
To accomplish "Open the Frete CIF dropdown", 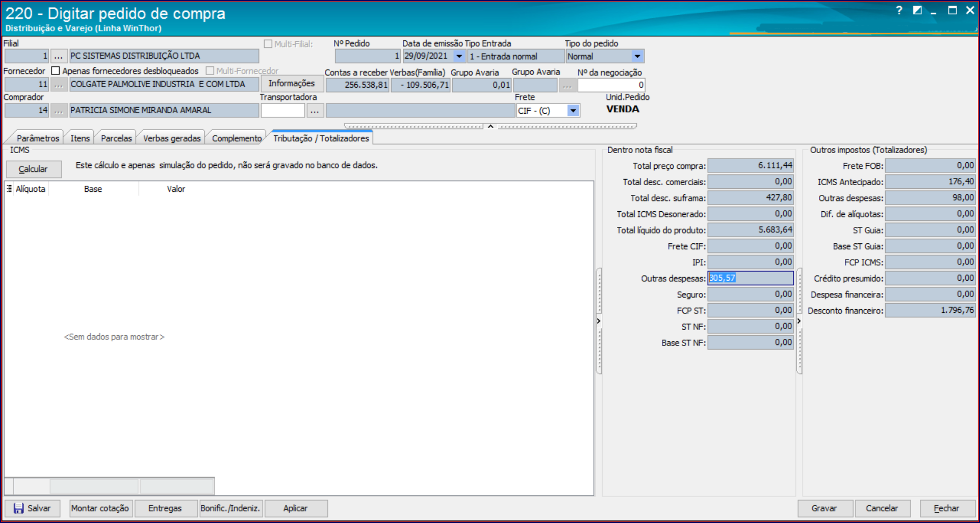I will pyautogui.click(x=573, y=110).
